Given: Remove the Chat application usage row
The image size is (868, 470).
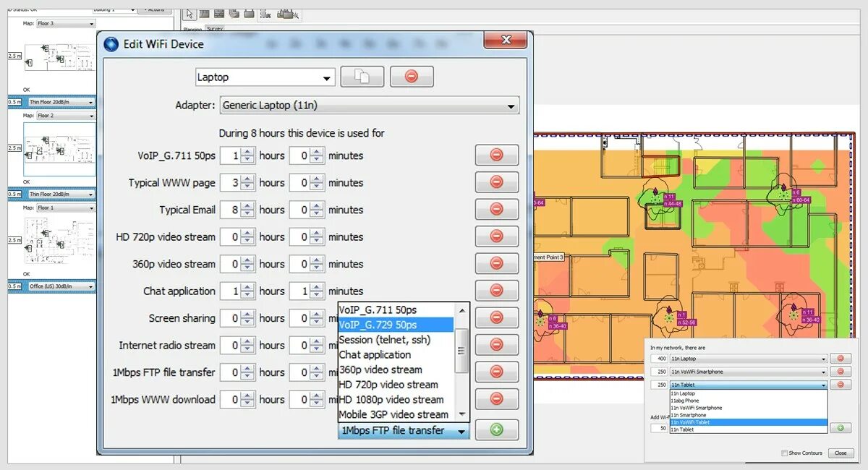Looking at the screenshot, I should tap(497, 291).
